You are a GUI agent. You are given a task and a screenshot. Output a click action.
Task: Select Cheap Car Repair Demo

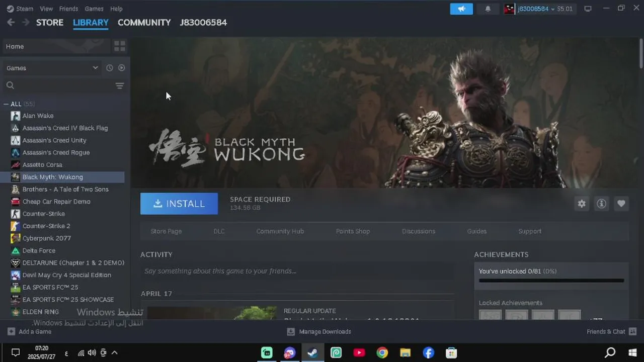pos(56,202)
